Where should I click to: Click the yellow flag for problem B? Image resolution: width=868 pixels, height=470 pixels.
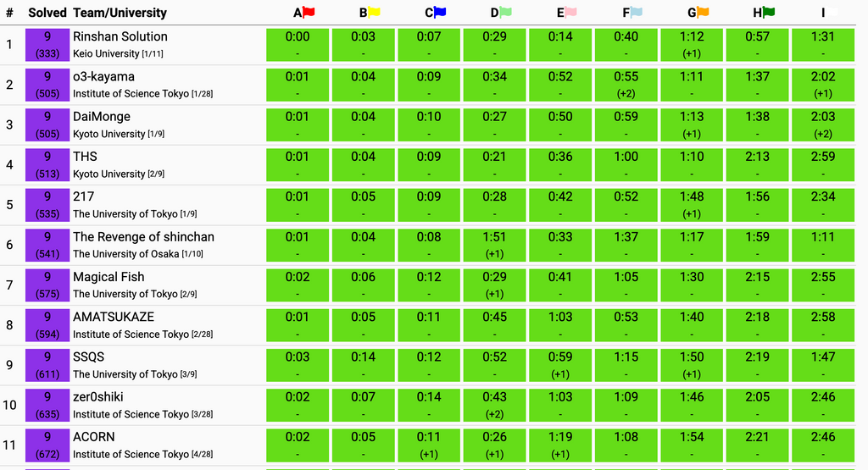click(375, 12)
